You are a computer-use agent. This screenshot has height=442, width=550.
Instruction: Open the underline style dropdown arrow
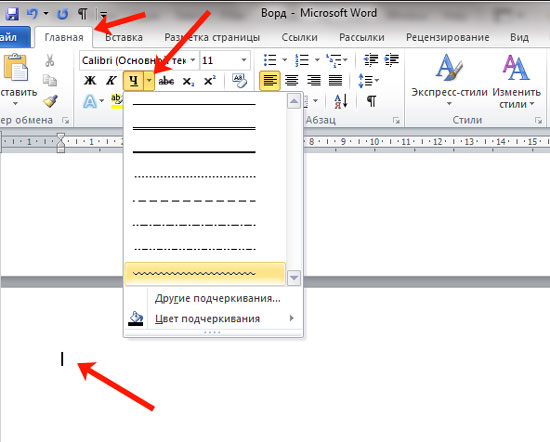tap(149, 81)
